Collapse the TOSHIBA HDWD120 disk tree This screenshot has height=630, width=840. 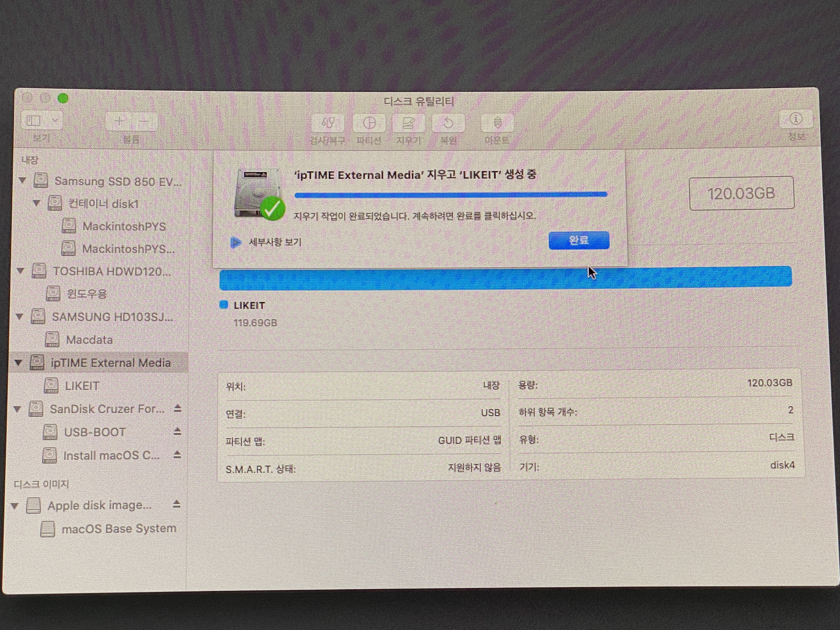(x=20, y=271)
